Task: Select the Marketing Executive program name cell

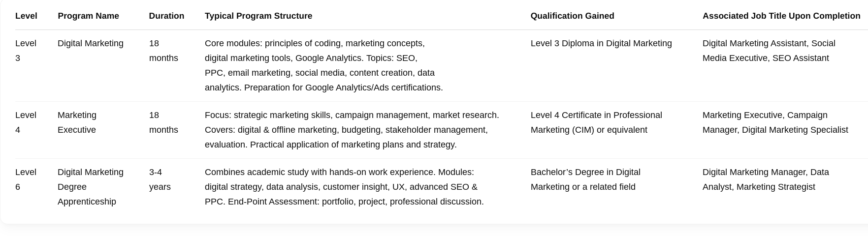Action: 77,122
